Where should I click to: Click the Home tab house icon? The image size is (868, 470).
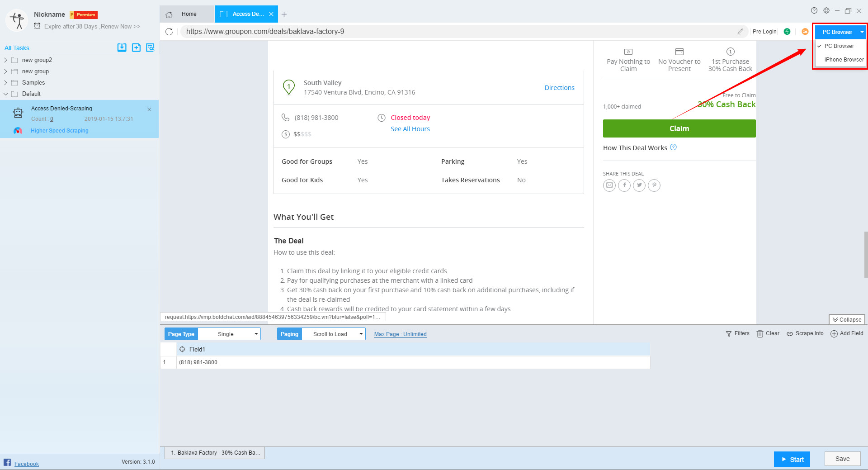point(169,14)
